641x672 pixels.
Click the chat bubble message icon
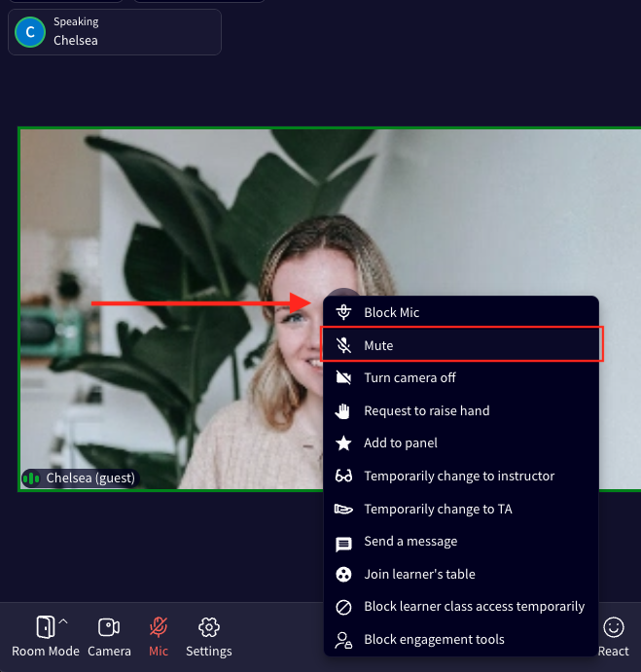tap(343, 545)
